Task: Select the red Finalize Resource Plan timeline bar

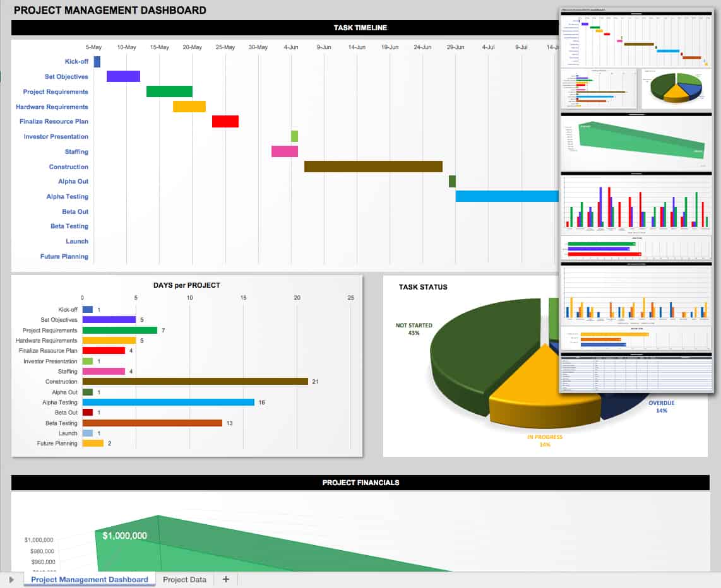Action: 225,121
